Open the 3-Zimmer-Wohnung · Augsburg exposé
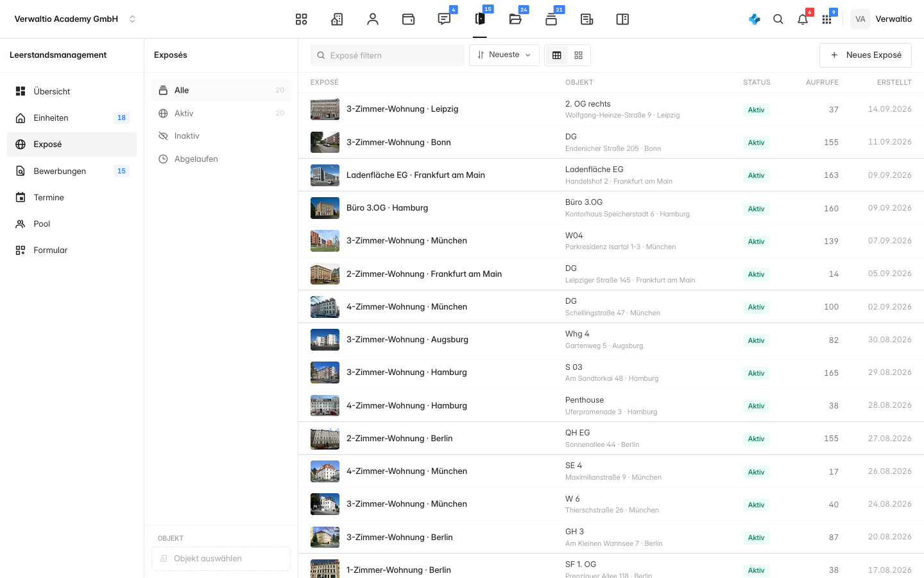Viewport: 924px width, 578px height. point(407,339)
